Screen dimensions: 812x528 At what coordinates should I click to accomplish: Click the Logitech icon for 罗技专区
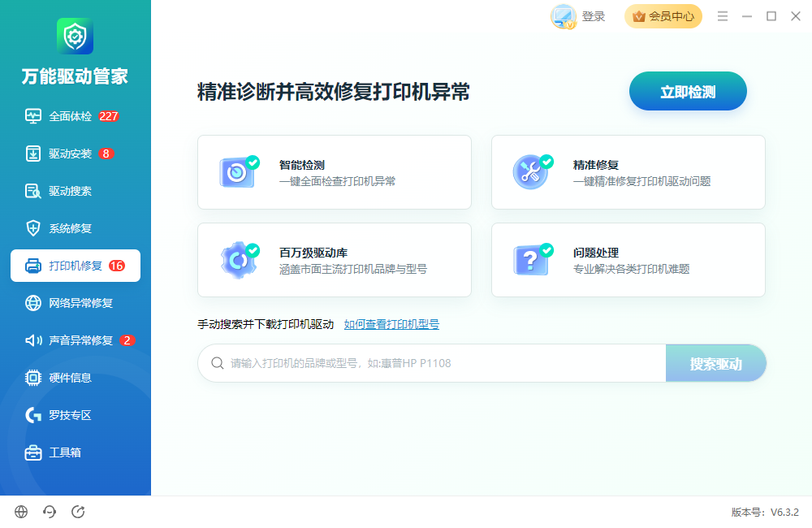(x=33, y=415)
